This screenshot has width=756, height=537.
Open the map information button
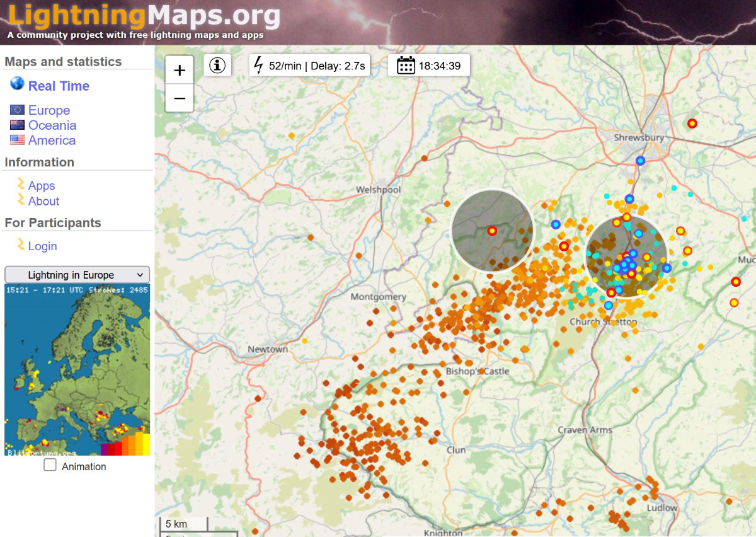[x=217, y=65]
